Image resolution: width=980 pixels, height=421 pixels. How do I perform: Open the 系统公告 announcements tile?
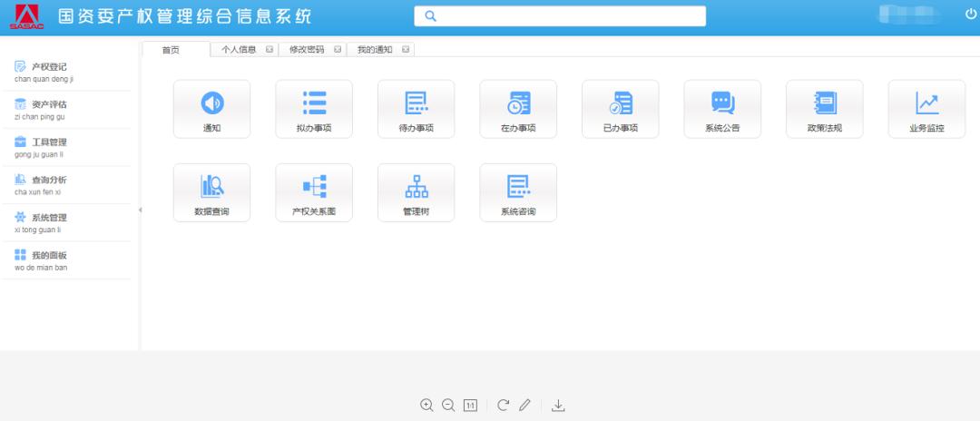[x=722, y=109]
